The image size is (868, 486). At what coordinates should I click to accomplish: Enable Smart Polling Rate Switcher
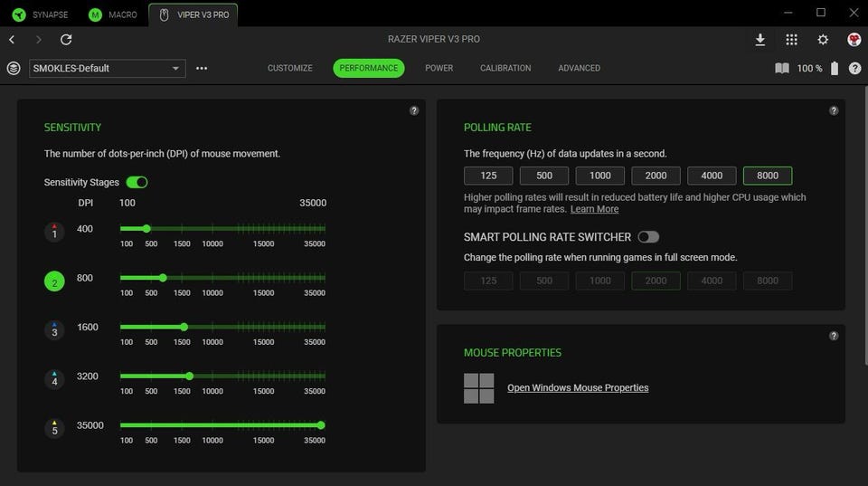point(647,237)
